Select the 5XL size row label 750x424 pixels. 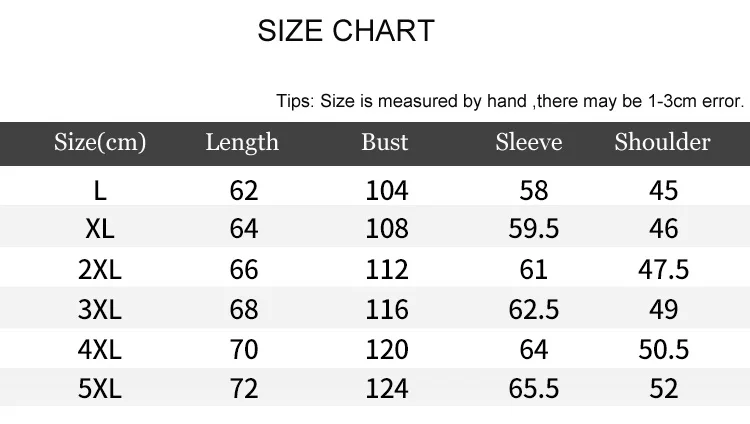click(x=100, y=388)
